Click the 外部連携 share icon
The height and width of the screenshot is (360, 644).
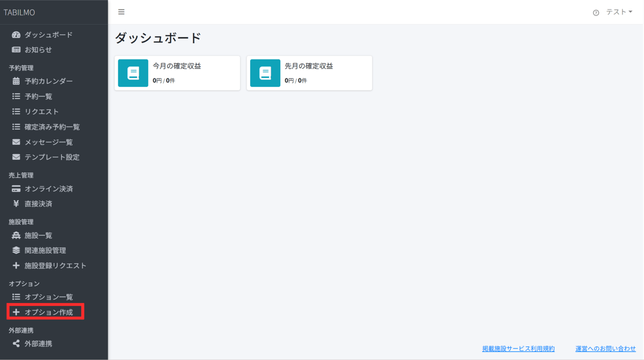16,344
